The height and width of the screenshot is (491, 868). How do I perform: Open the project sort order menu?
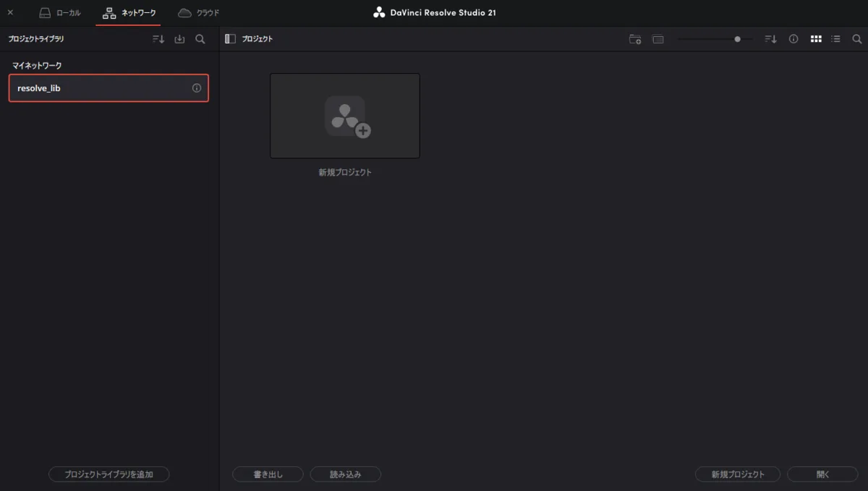coord(770,39)
